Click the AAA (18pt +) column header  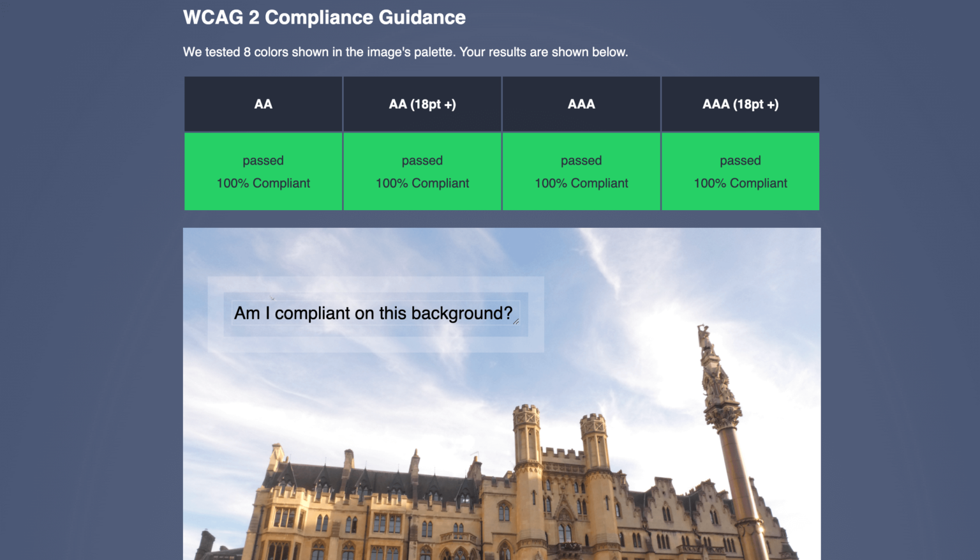(740, 103)
